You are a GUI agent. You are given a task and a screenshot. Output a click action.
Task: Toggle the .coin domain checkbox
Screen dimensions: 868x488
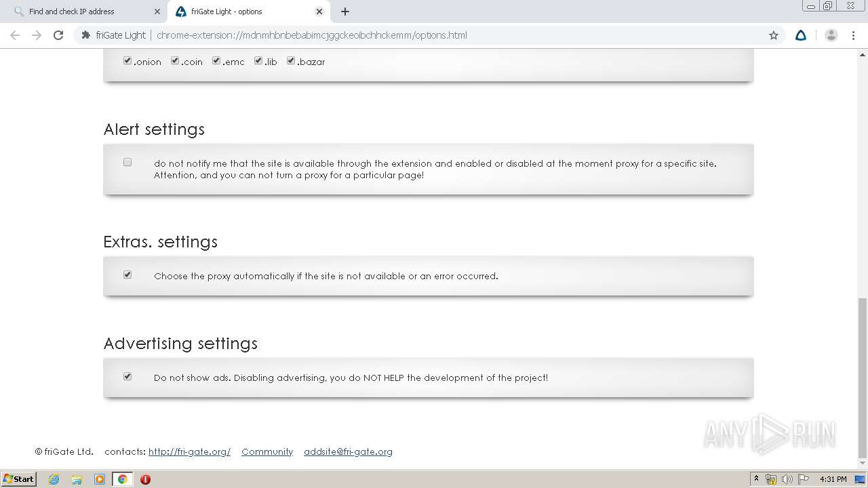point(175,61)
